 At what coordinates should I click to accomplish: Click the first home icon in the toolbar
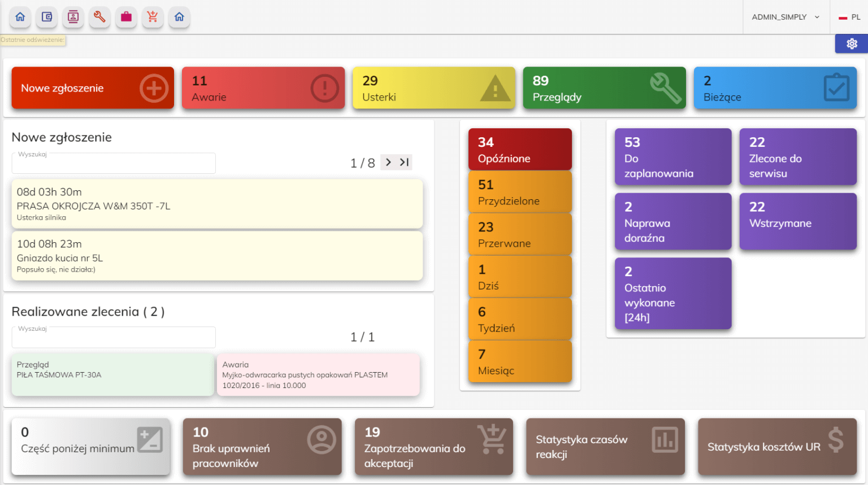click(20, 18)
